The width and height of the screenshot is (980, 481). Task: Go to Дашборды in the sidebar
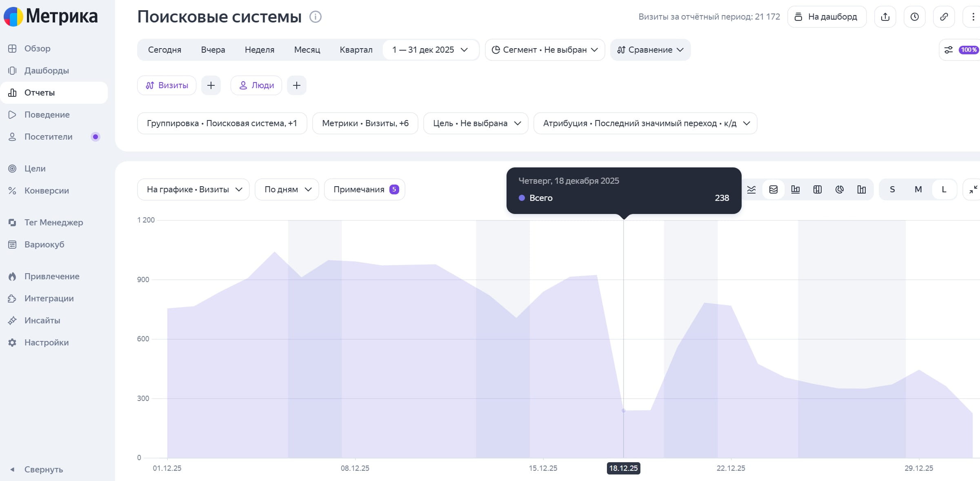pyautogui.click(x=54, y=71)
